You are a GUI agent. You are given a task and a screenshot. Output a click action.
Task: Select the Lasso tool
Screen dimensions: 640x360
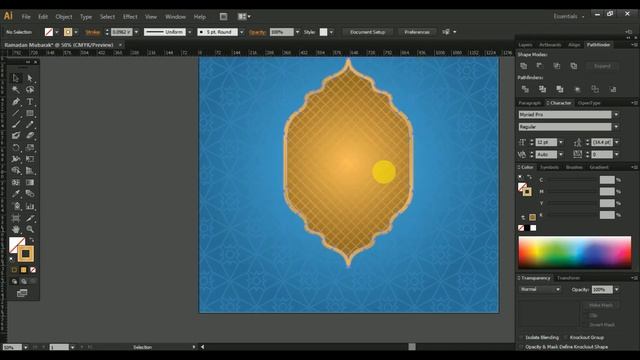tap(30, 89)
